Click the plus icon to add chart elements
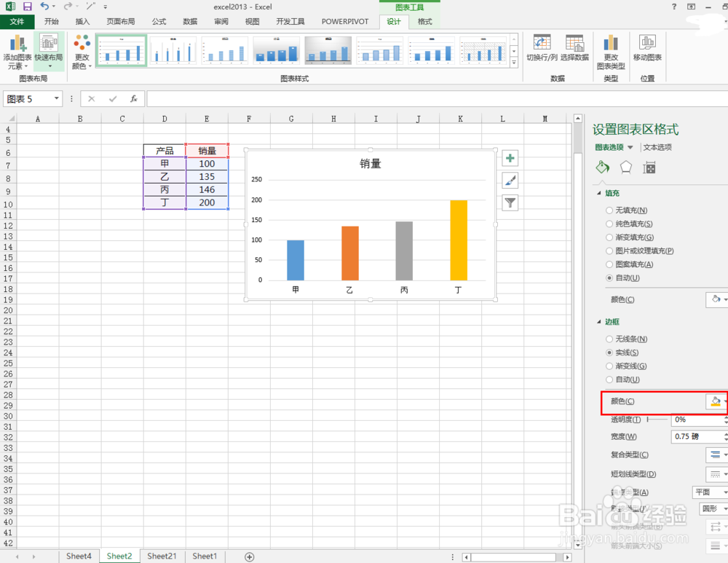 510,158
